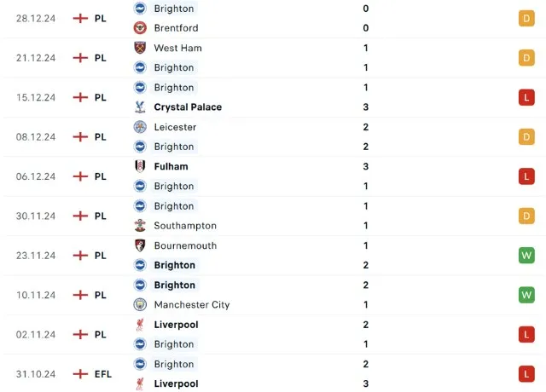
Task: Click the Leicester club crest icon
Action: pyautogui.click(x=141, y=127)
